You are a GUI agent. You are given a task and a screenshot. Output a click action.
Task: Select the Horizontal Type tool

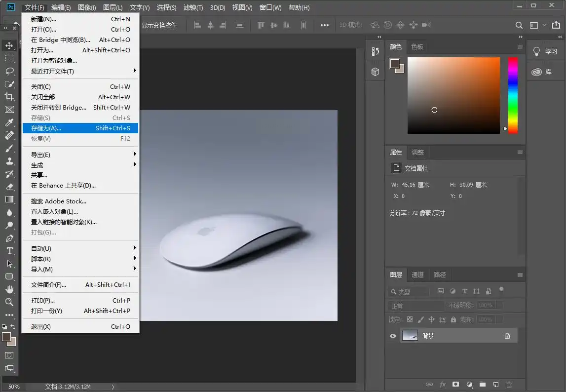tap(9, 251)
